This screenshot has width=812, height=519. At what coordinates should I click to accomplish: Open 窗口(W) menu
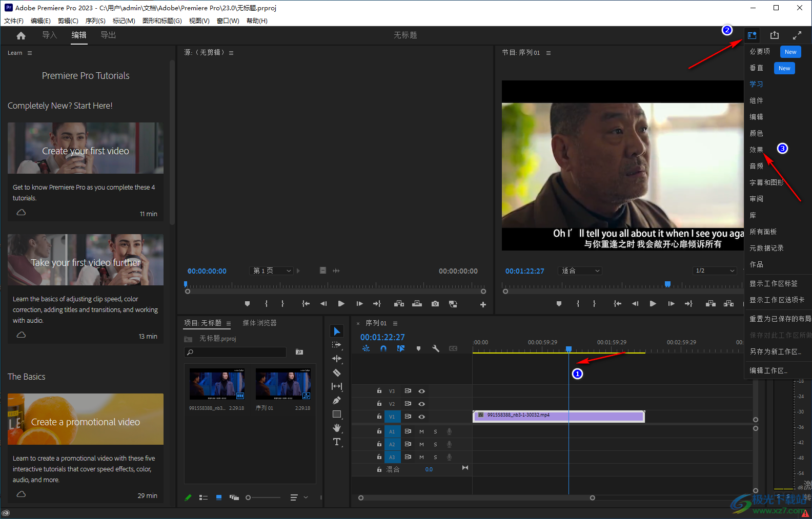(x=228, y=21)
